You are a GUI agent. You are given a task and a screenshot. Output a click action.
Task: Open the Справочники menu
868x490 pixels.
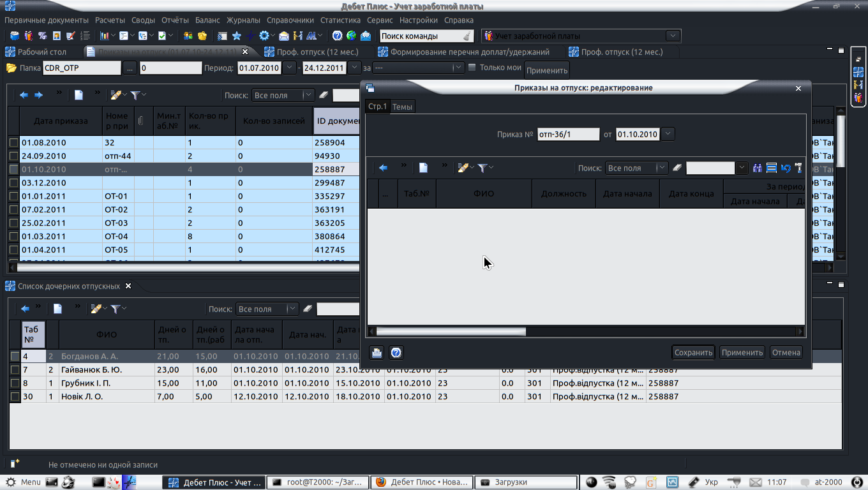tap(290, 20)
